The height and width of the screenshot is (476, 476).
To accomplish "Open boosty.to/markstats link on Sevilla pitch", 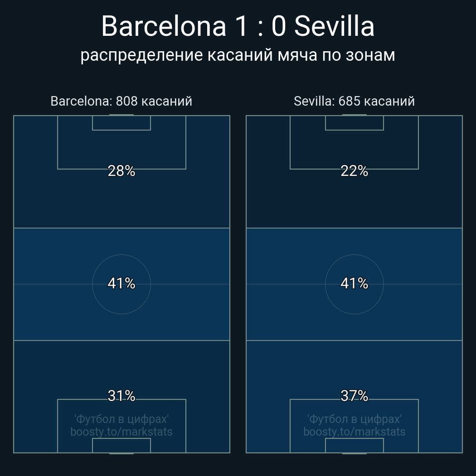I will click(x=354, y=432).
